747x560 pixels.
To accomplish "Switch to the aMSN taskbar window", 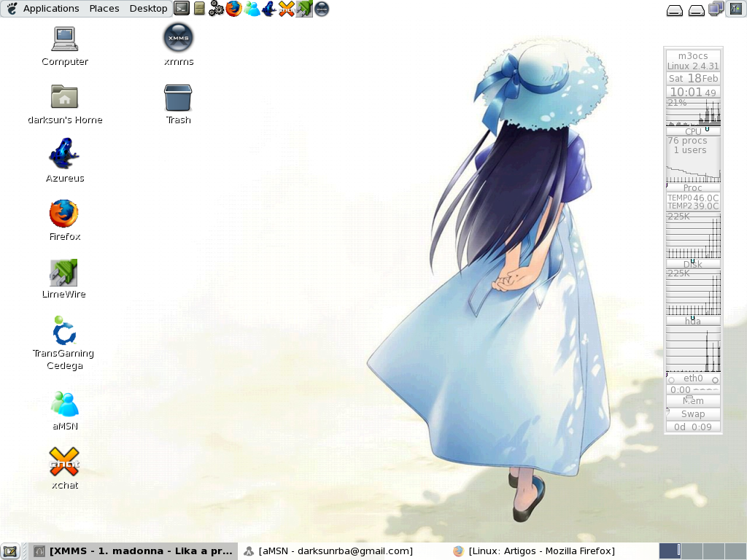I will 343,551.
